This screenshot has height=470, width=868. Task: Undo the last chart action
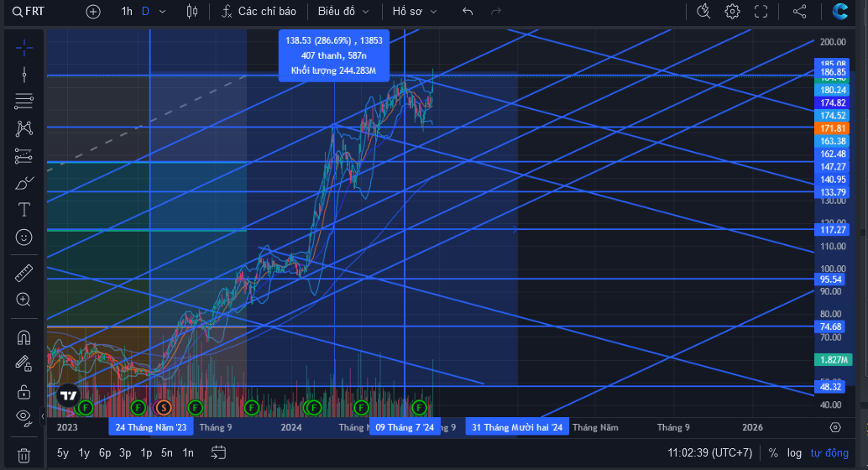click(468, 11)
